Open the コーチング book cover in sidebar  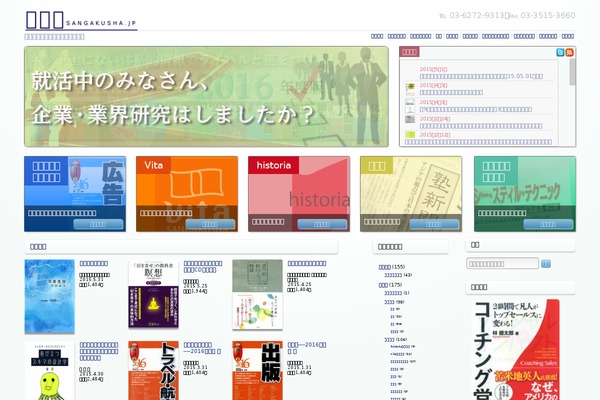coord(515,349)
